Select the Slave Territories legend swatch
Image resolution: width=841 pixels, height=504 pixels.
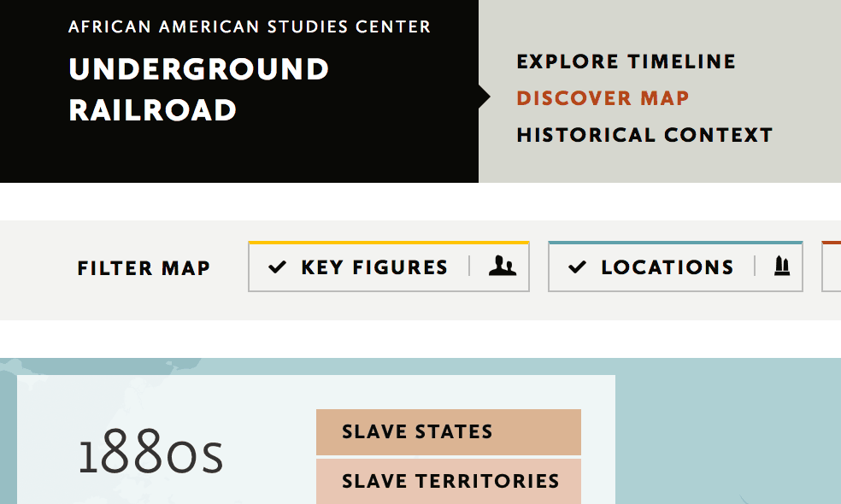point(448,481)
